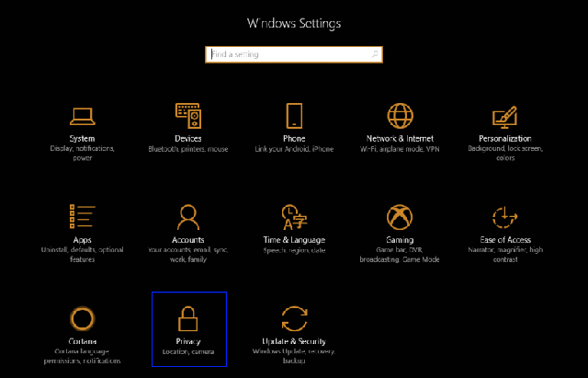This screenshot has width=588, height=378.
Task: Focus the Find a setting search box
Action: tap(294, 54)
